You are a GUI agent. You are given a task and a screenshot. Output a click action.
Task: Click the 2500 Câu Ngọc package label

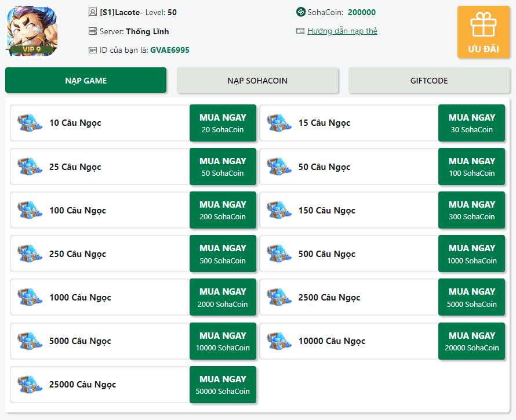tap(329, 298)
